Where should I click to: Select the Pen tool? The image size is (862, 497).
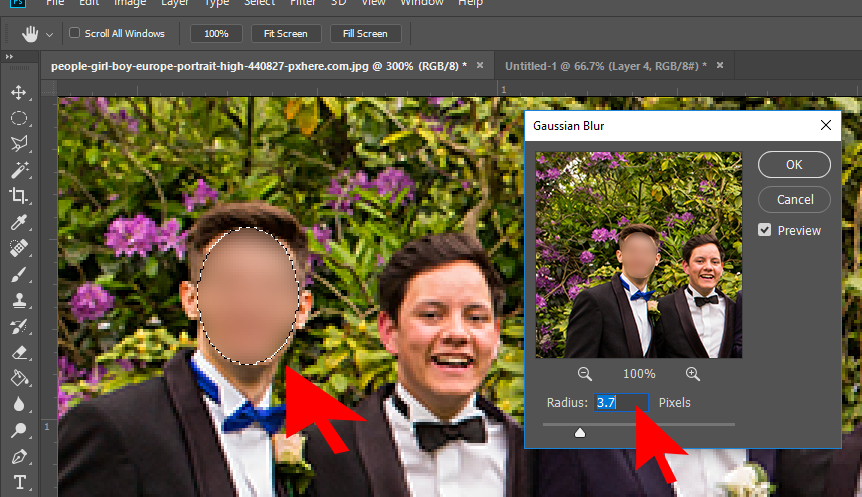(x=19, y=456)
